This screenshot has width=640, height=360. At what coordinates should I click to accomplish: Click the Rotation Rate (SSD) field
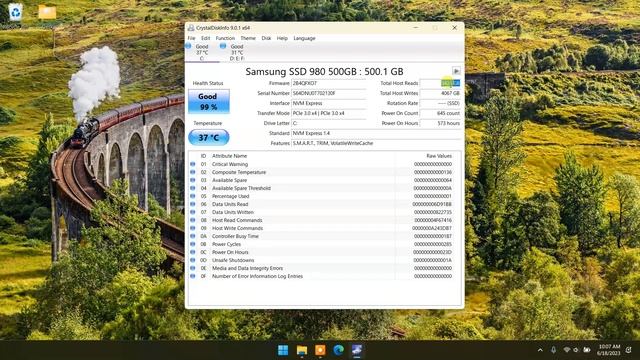[x=440, y=103]
